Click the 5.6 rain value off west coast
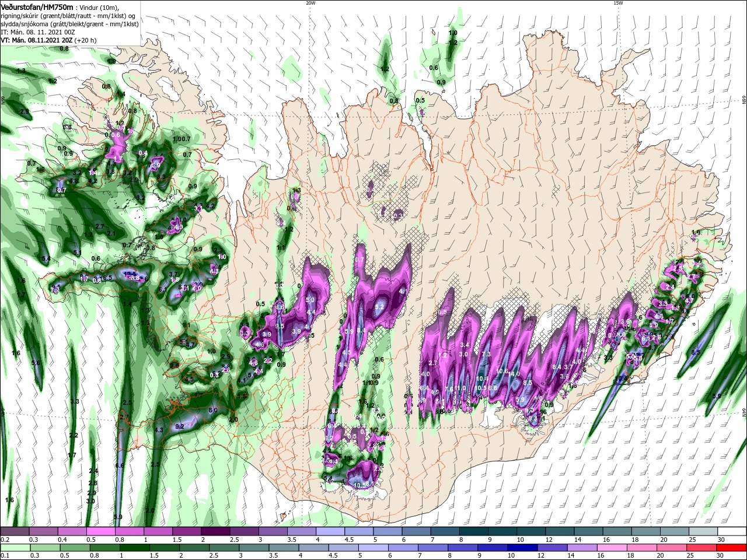Image resolution: width=747 pixels, height=560 pixels. coord(36,363)
